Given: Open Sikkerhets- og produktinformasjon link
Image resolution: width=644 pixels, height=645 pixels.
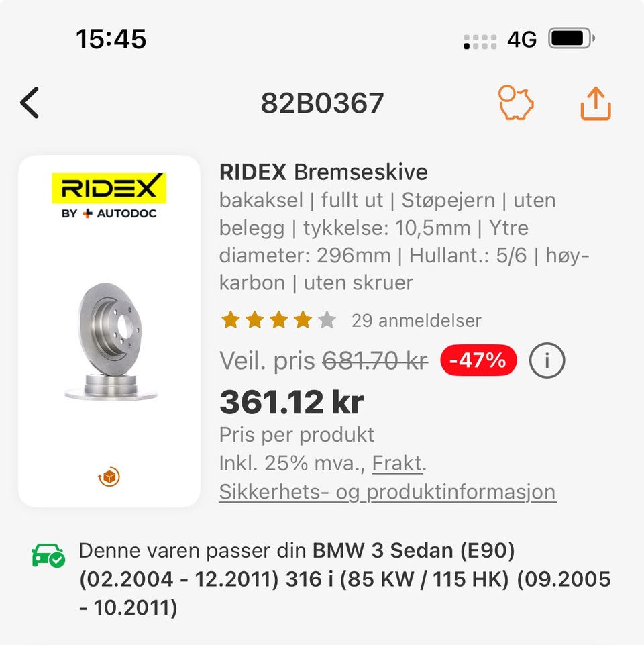Looking at the screenshot, I should [387, 492].
